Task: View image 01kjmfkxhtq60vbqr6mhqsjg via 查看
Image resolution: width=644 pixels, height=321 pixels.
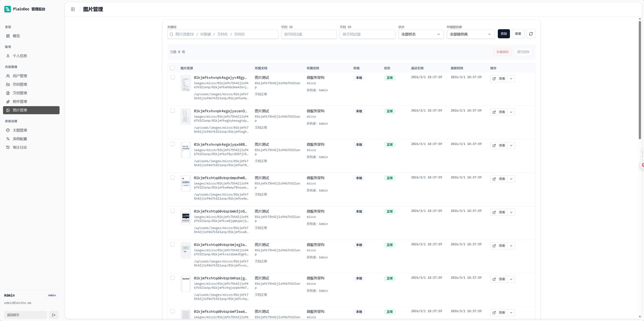Action: coord(499,279)
